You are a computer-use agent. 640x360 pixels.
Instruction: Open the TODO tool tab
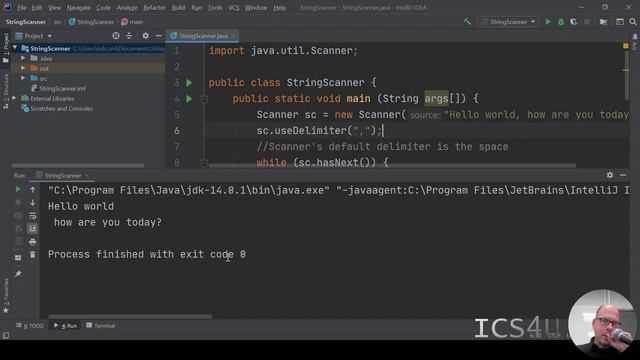point(30,326)
